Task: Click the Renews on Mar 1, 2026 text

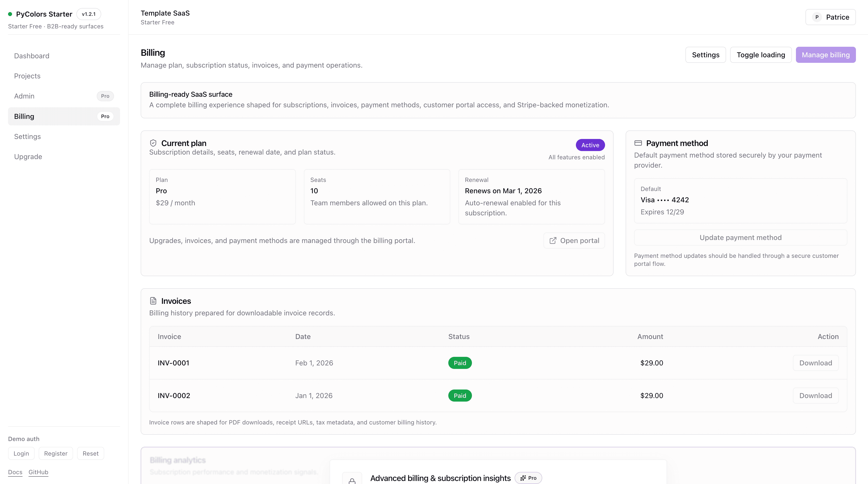Action: [503, 191]
